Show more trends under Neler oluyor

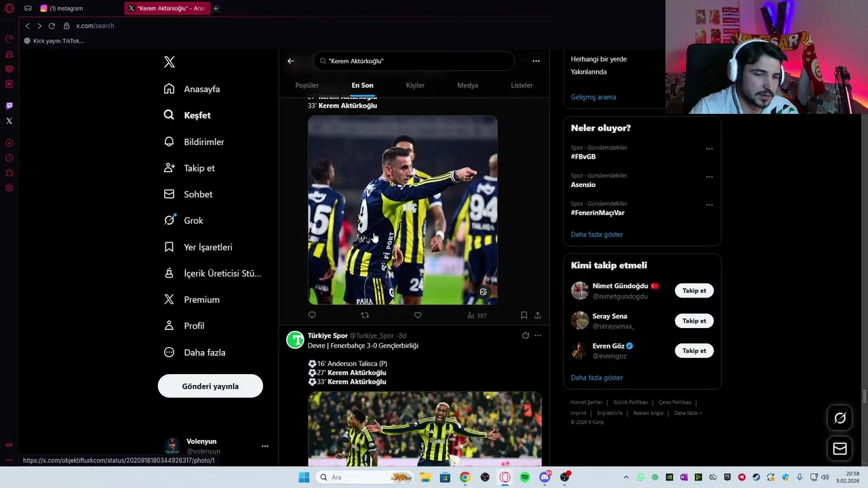pyautogui.click(x=597, y=235)
